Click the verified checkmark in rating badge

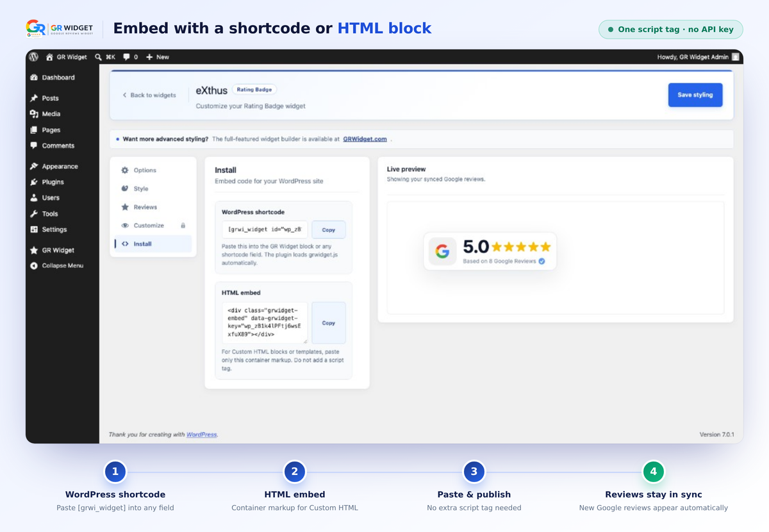click(x=542, y=262)
